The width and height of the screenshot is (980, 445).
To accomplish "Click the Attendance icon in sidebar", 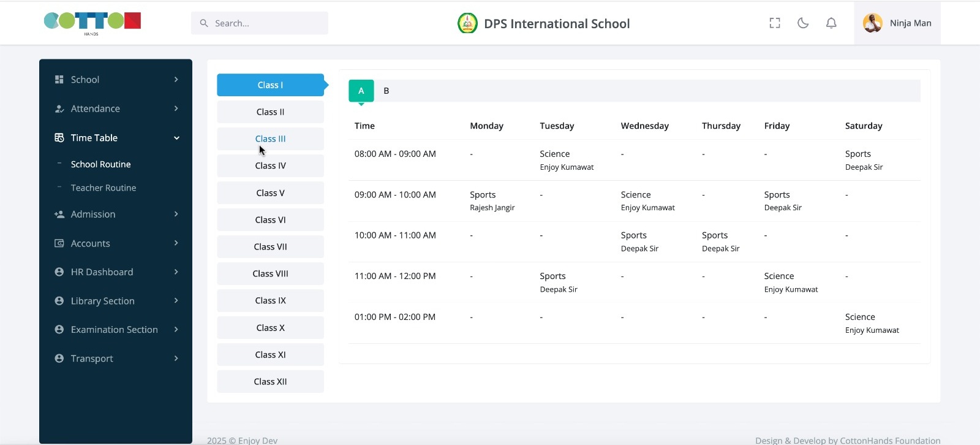I will [59, 108].
